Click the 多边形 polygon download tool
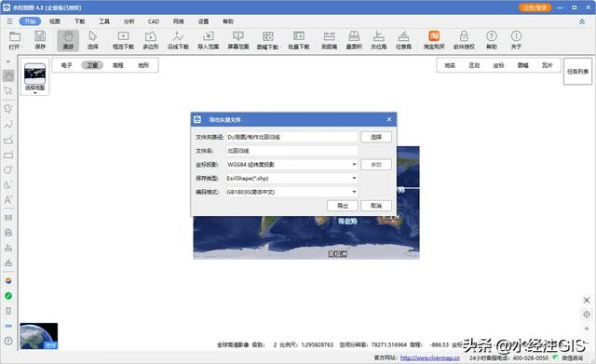The height and width of the screenshot is (364, 596). click(x=151, y=40)
